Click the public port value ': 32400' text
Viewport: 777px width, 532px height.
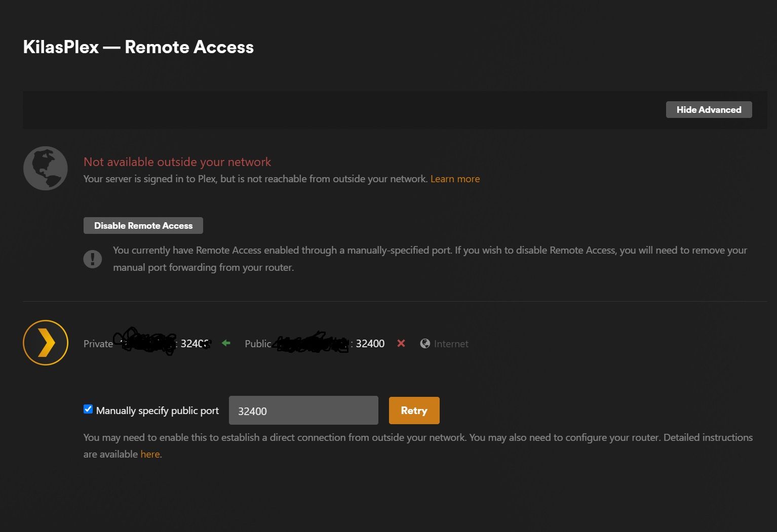pyautogui.click(x=368, y=344)
